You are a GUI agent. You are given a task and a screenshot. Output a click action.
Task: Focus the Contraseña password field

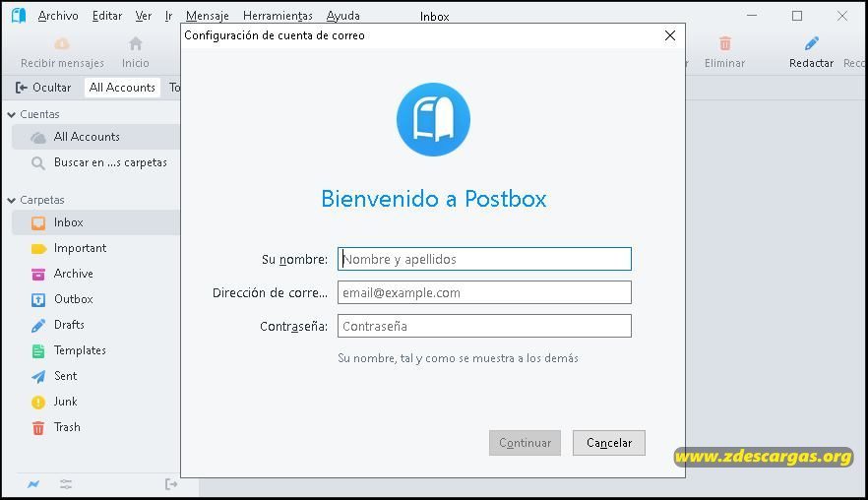tap(484, 326)
